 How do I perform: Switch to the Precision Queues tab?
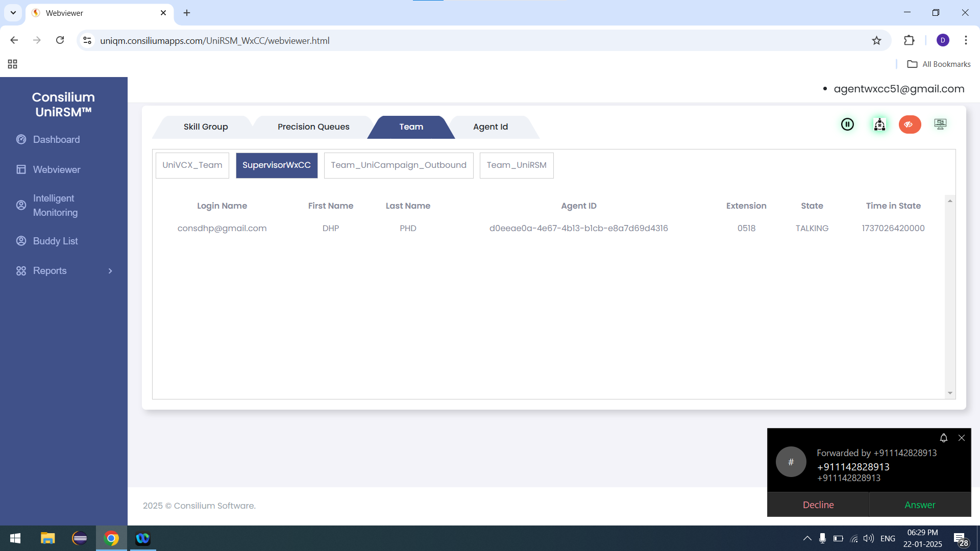(313, 127)
